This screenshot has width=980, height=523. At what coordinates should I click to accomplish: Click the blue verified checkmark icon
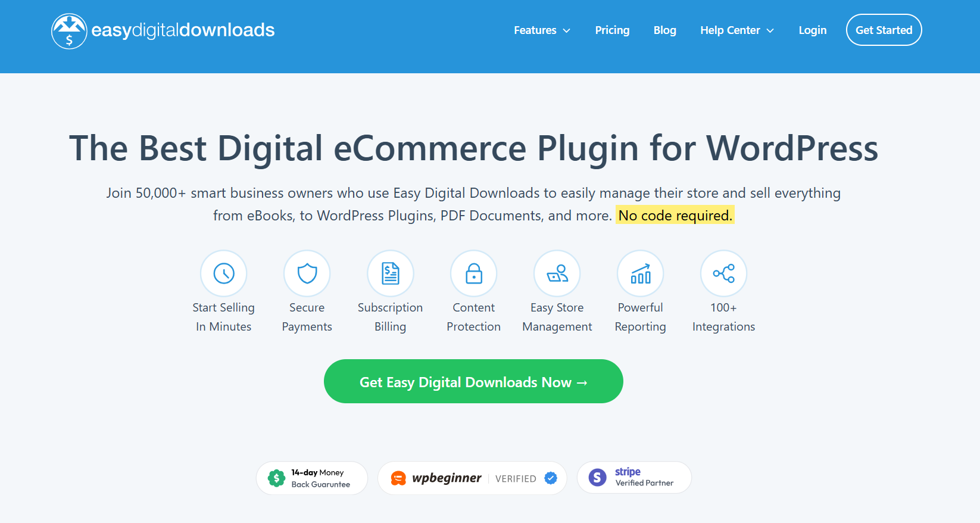551,478
